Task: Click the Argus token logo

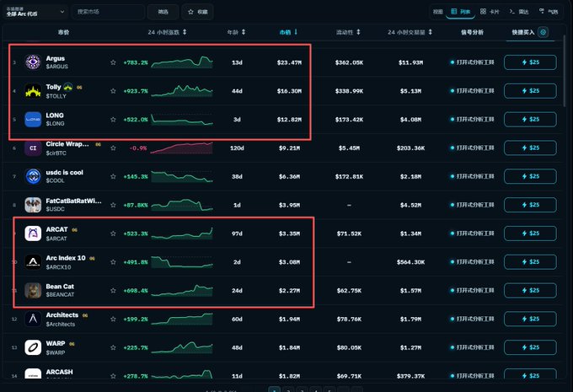Action: coord(33,62)
